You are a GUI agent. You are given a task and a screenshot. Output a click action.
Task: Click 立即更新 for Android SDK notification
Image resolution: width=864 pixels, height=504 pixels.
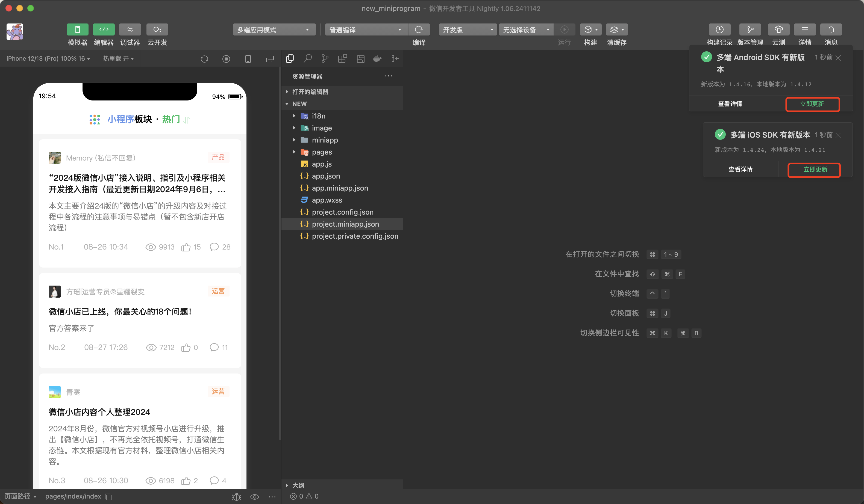point(812,104)
